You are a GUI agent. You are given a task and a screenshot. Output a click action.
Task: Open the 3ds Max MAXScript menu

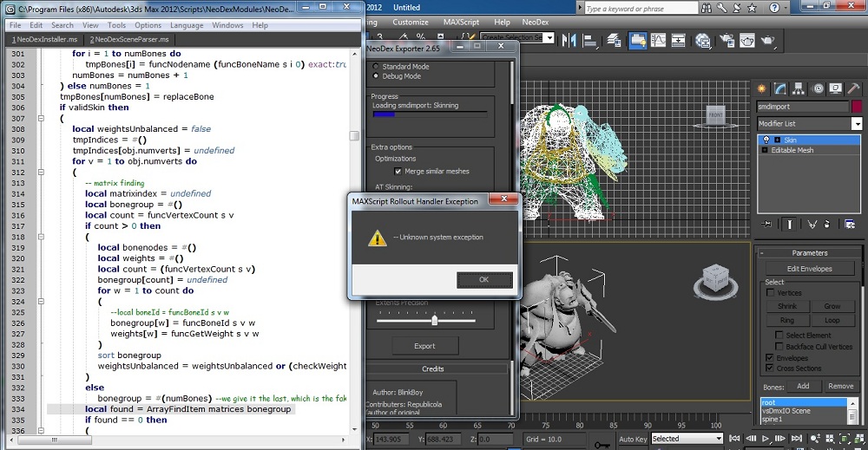pos(461,23)
